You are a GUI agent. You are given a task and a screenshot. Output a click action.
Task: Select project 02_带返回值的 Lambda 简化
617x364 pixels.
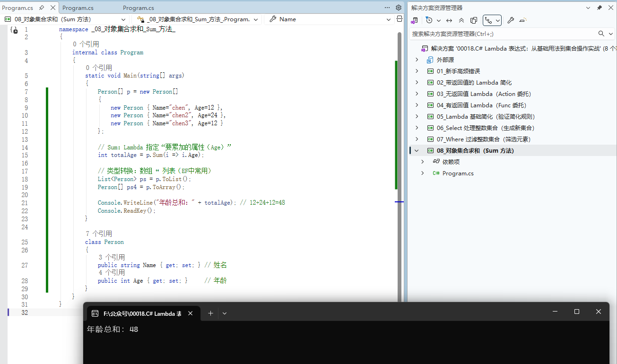click(x=474, y=82)
